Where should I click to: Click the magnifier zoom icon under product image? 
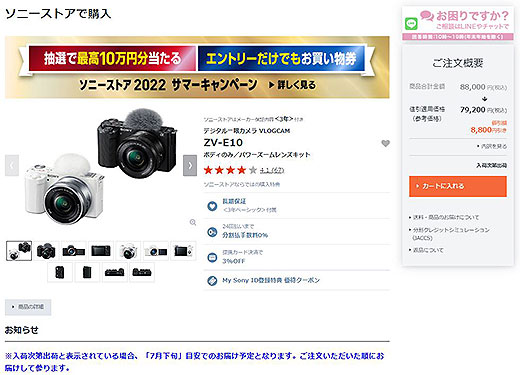click(193, 222)
